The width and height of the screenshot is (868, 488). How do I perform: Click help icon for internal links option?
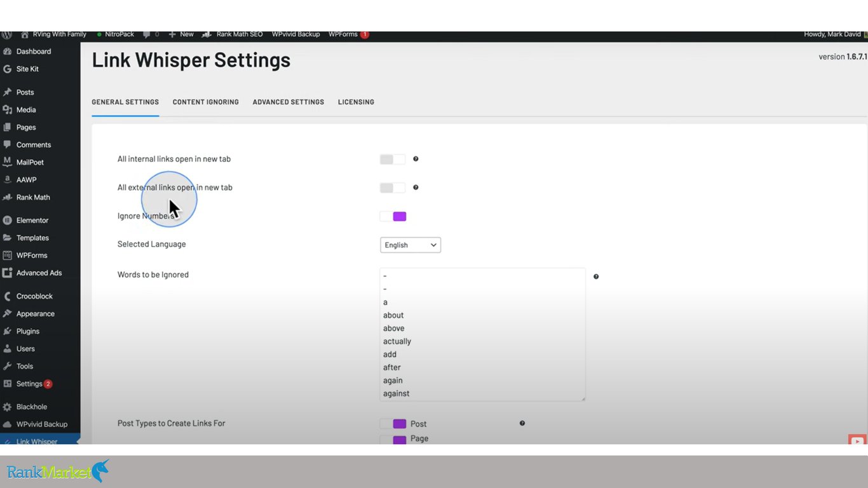(416, 159)
